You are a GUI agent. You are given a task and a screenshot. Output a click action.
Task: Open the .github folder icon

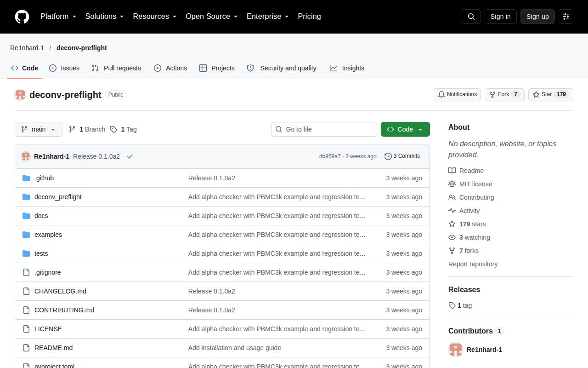click(x=26, y=178)
